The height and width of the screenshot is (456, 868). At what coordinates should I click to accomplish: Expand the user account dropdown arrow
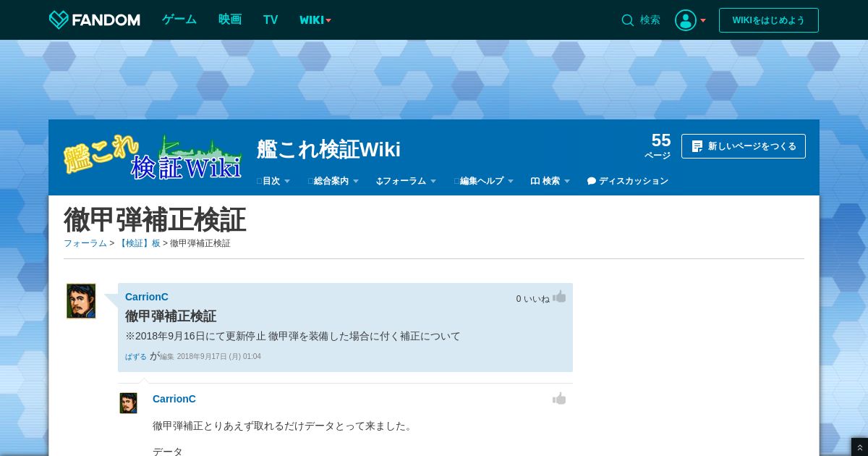tap(703, 20)
